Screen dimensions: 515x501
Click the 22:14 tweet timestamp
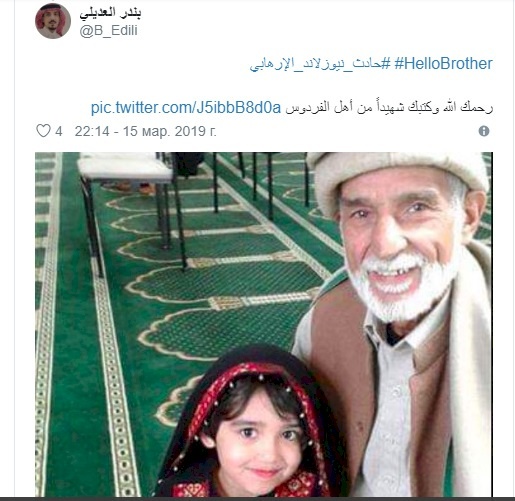(92, 131)
